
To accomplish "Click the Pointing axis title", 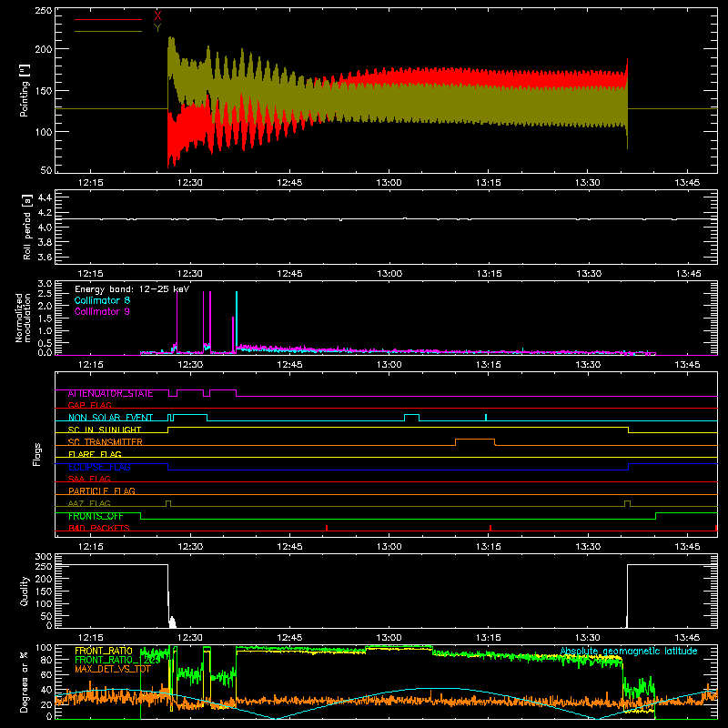I will coord(25,90).
